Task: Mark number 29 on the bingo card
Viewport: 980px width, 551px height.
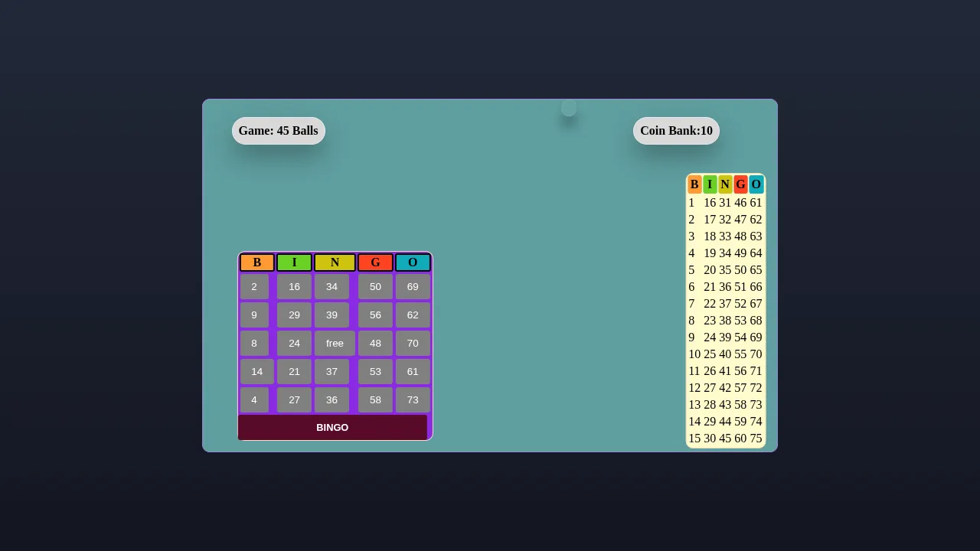Action: click(294, 315)
